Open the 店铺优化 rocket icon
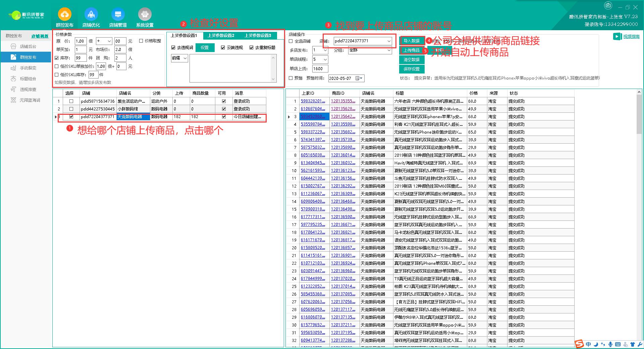644x349 pixels. (91, 15)
